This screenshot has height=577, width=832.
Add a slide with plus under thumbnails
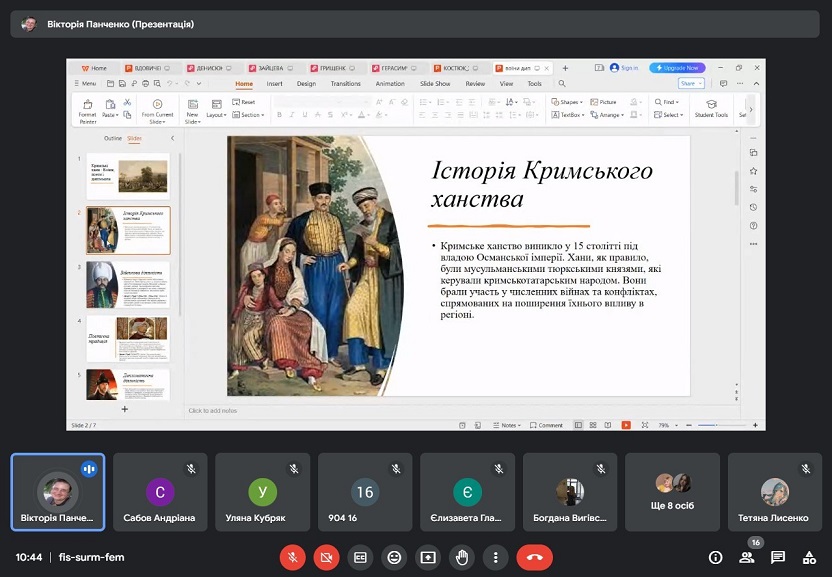tap(125, 409)
